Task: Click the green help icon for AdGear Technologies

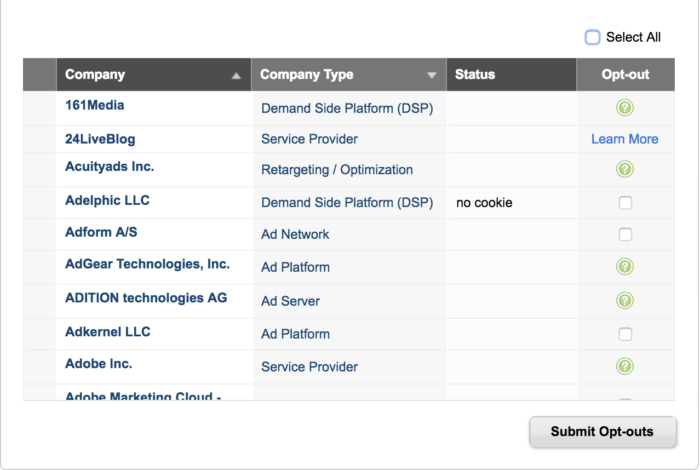Action: [x=625, y=266]
